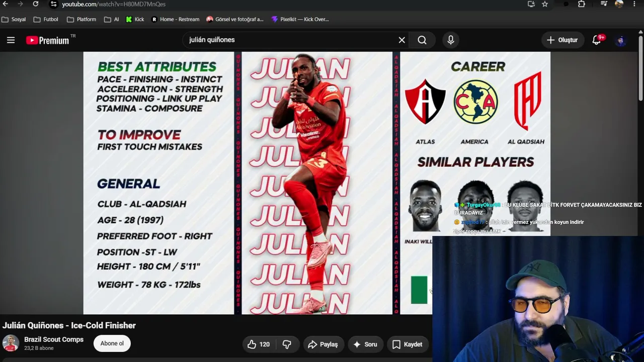The image size is (644, 362).
Task: Reload the current YouTube page
Action: [x=35, y=4]
